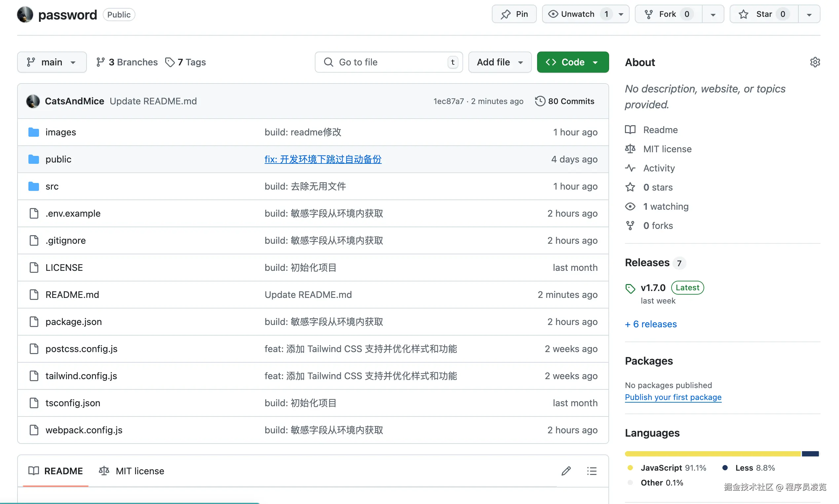Expand the green Code dropdown
Image resolution: width=839 pixels, height=504 pixels.
[x=572, y=62]
